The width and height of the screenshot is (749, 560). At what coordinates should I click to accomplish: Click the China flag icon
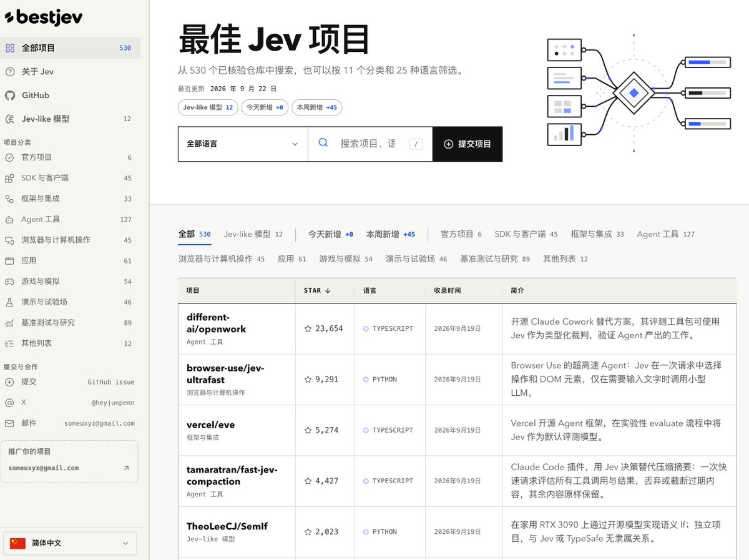click(17, 543)
